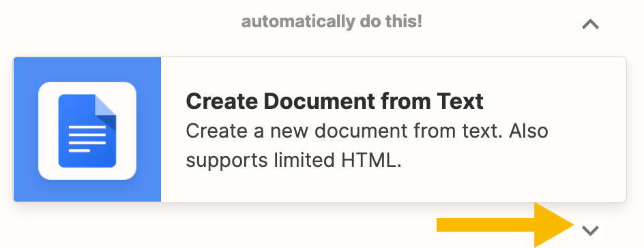
Task: Click the "automatically do this!" heading
Action: tap(332, 21)
